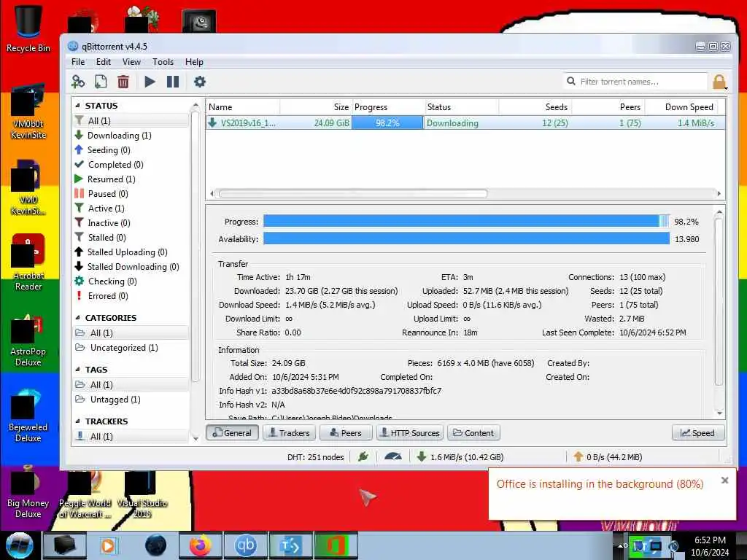
Task: Click the Windows Start button
Action: (19, 545)
